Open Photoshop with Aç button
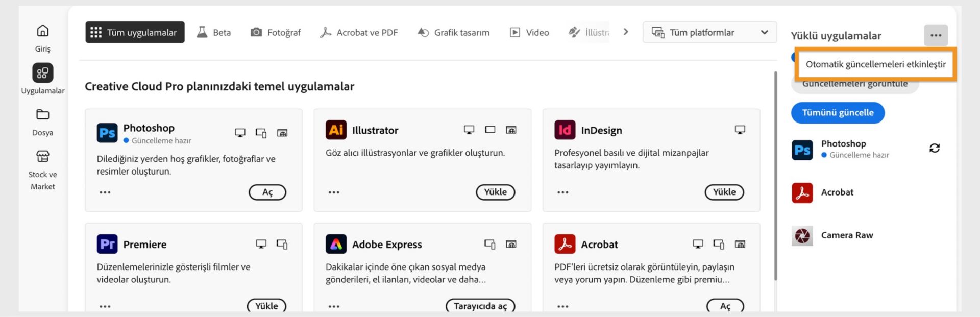 267,192
